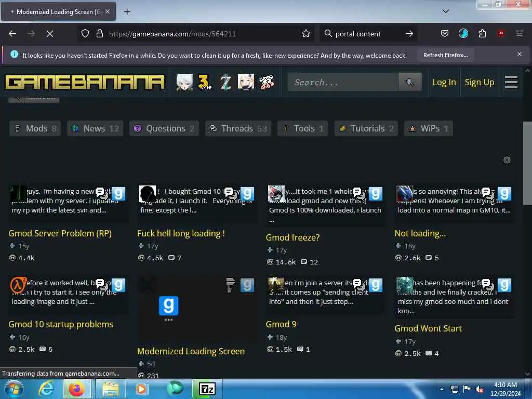Open the Fuck hell long loading ! thread
The height and width of the screenshot is (399, 532).
tap(181, 233)
